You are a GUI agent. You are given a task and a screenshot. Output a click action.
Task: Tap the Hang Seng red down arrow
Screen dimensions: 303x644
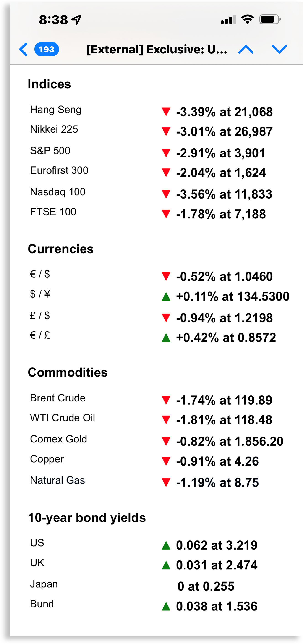coord(166,112)
